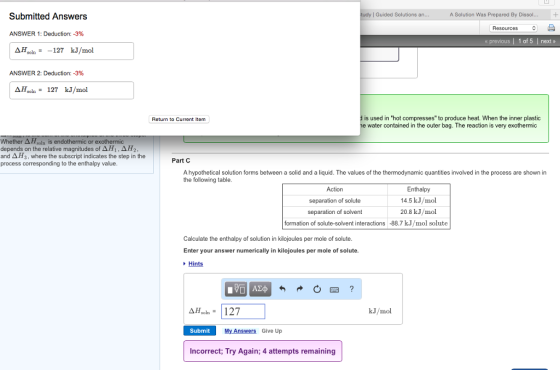Open My Answers link
560x370 pixels.
coord(240,331)
